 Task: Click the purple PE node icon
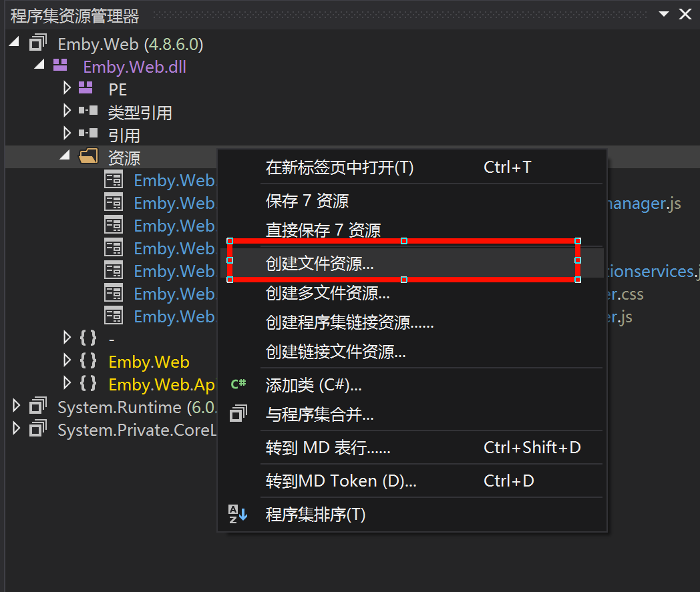coord(85,88)
